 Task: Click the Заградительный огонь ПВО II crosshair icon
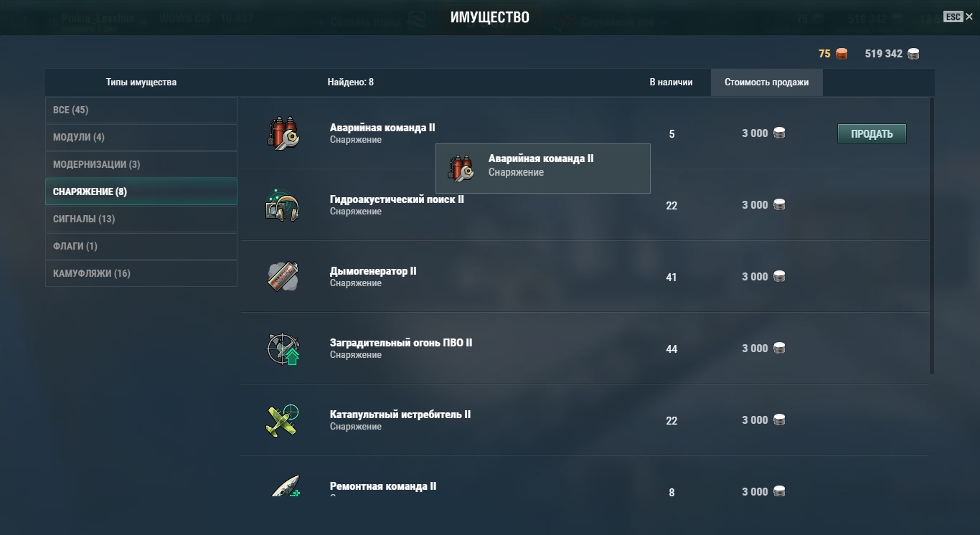point(283,349)
